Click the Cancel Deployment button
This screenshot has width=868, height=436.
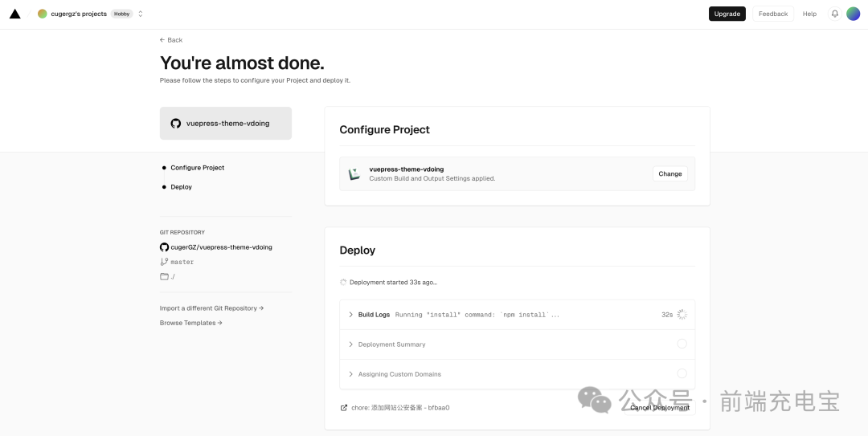(660, 408)
